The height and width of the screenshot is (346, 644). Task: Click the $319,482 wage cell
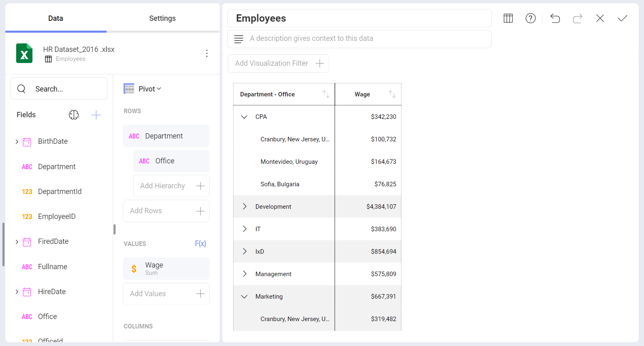pyautogui.click(x=368, y=319)
